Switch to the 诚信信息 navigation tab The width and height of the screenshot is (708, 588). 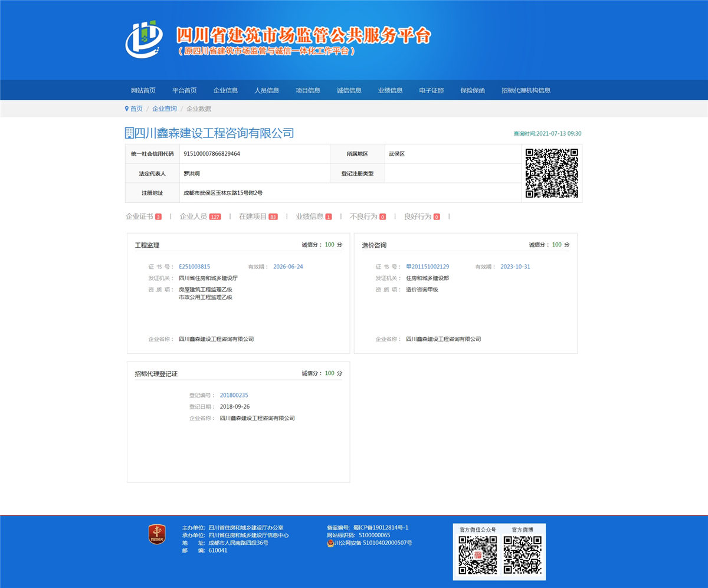(x=348, y=90)
